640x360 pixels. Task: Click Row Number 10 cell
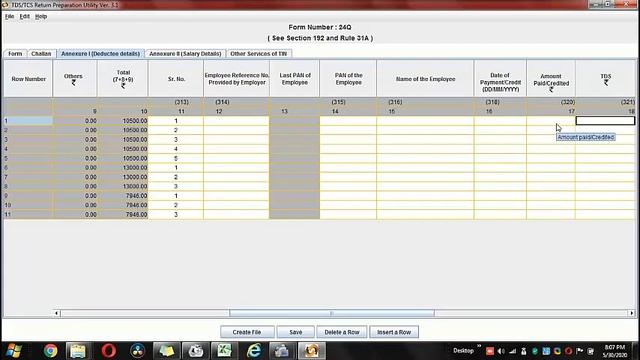28,205
